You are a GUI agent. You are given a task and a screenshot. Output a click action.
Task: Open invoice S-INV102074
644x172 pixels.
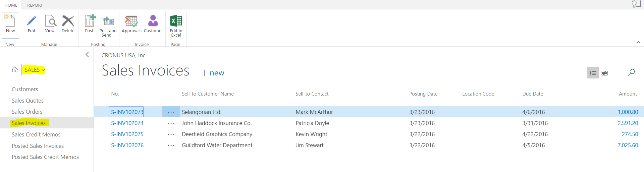point(127,123)
